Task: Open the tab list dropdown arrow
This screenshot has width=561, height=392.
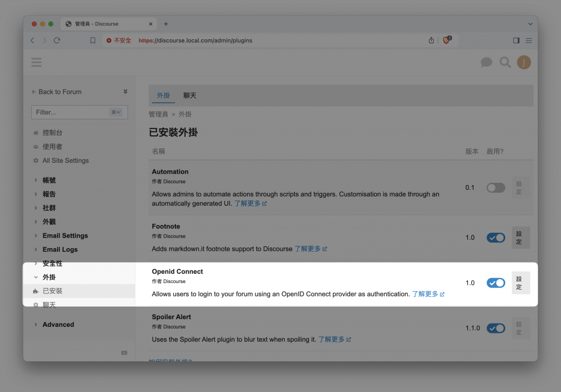Action: point(530,24)
